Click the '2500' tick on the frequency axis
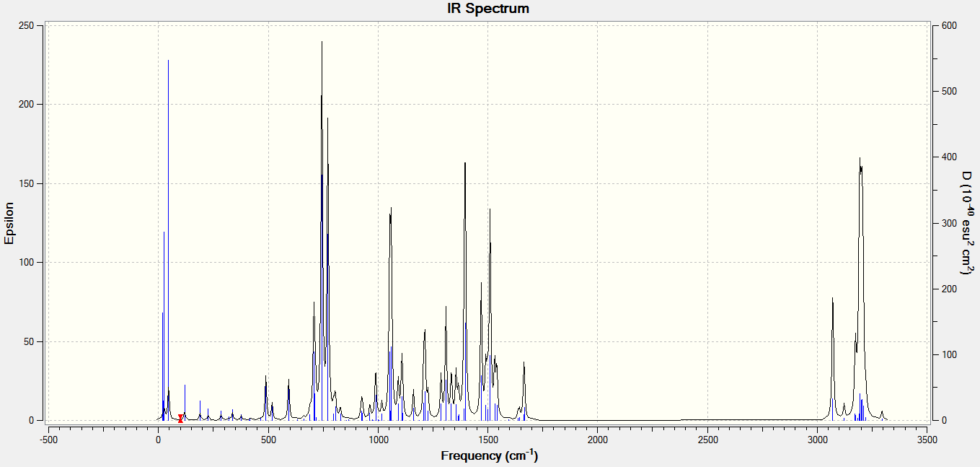Screen dimensions: 980x467 [708, 439]
